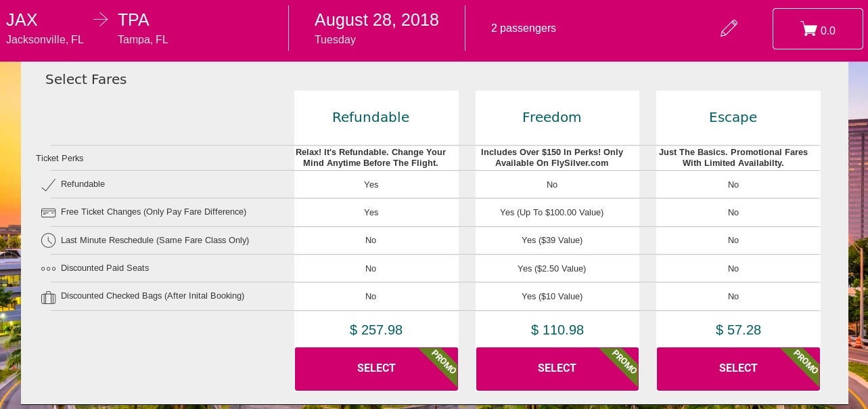Open the shopping cart showing 0.0
The image size is (868, 409).
coord(817,29)
